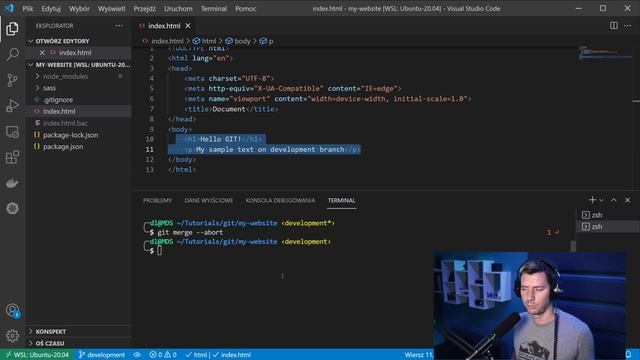Close the terminal panel

[x=627, y=200]
